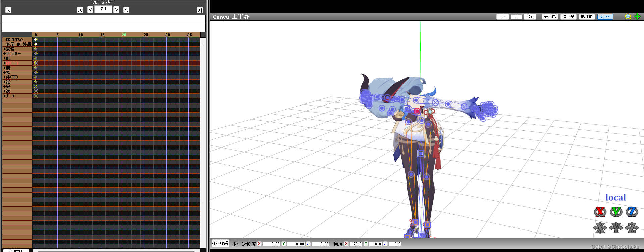Click the 相机编辑 camera edit button
Viewport: 644px width, 252px height.
(x=220, y=243)
